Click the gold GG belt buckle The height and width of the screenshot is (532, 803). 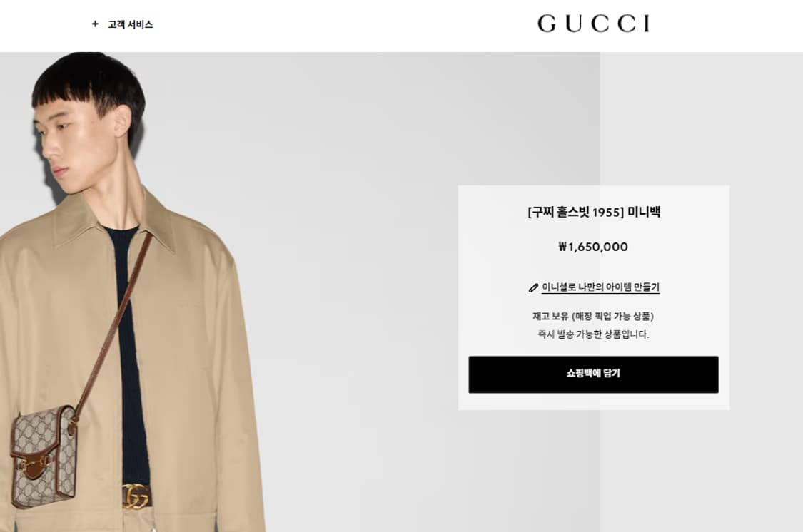pos(135,496)
